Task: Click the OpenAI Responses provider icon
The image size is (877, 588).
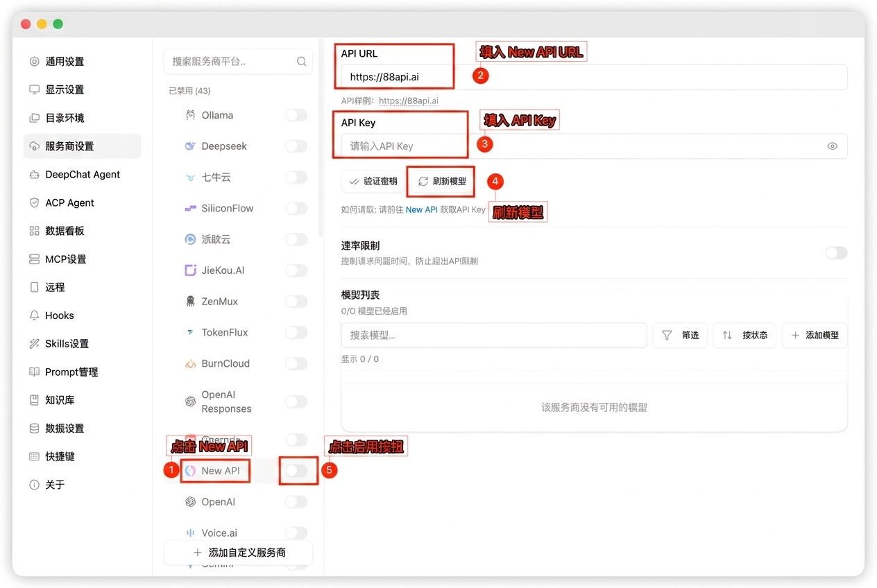Action: pyautogui.click(x=190, y=401)
